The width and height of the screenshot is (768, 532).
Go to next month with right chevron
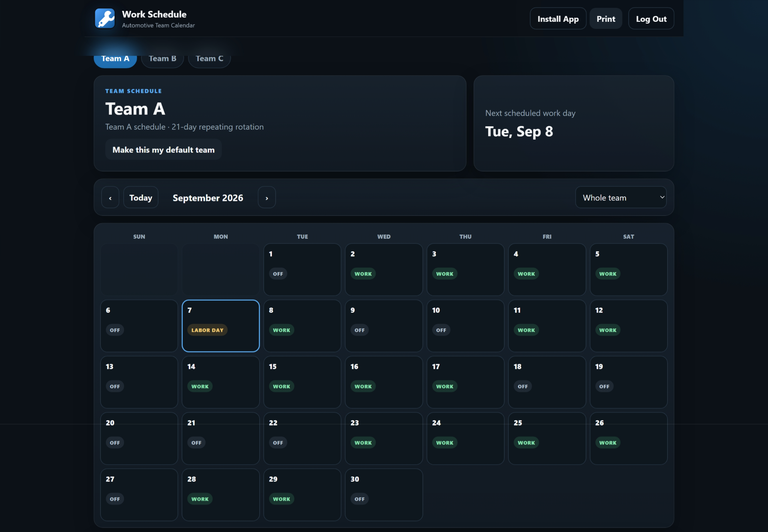pyautogui.click(x=267, y=197)
